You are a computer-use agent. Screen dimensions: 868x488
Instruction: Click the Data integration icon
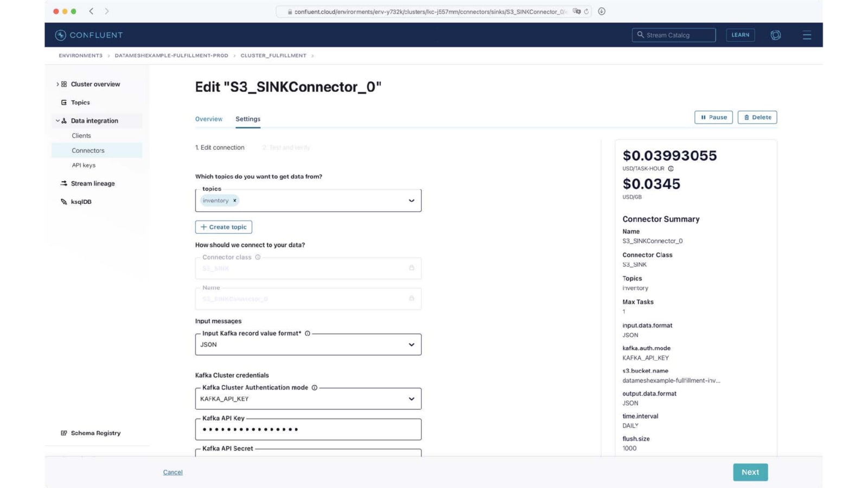tap(64, 121)
